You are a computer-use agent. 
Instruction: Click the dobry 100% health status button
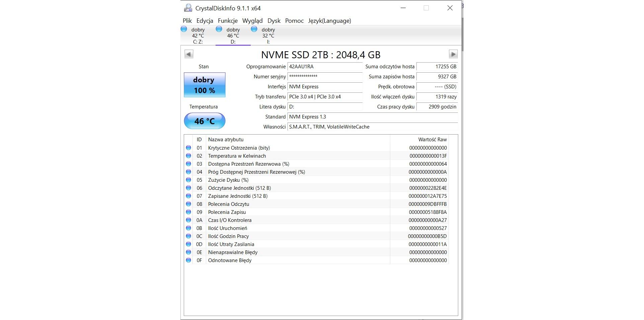pos(205,85)
